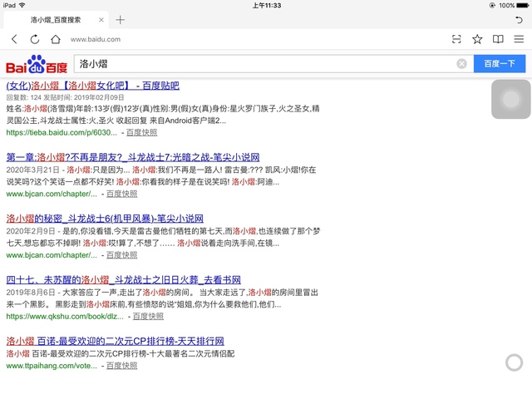Viewport: 532px width, 399px height.
Task: Click the Baidu logo
Action: [37, 65]
